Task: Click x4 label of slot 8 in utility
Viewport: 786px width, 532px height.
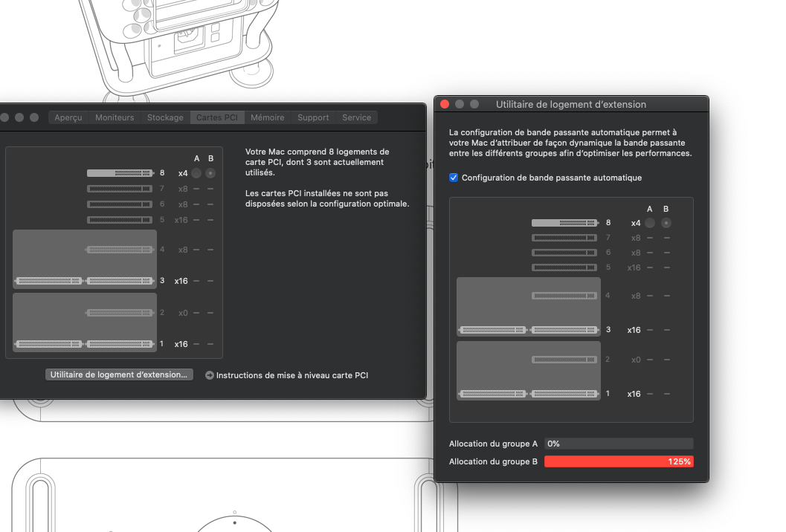Action: click(x=636, y=223)
